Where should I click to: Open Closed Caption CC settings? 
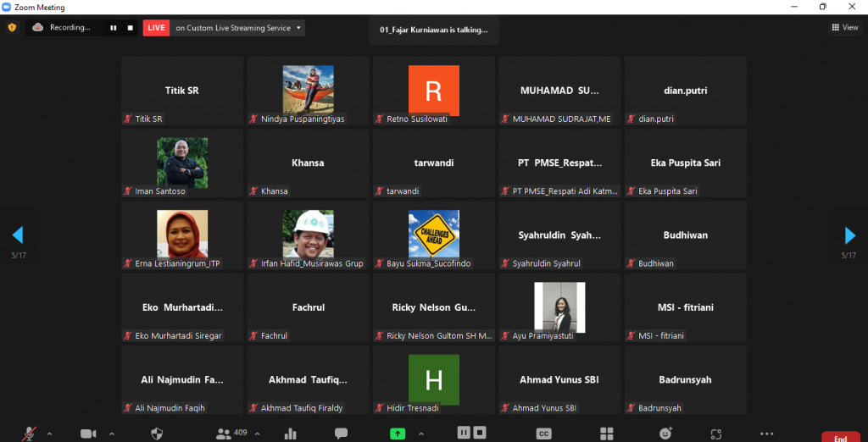tap(543, 434)
